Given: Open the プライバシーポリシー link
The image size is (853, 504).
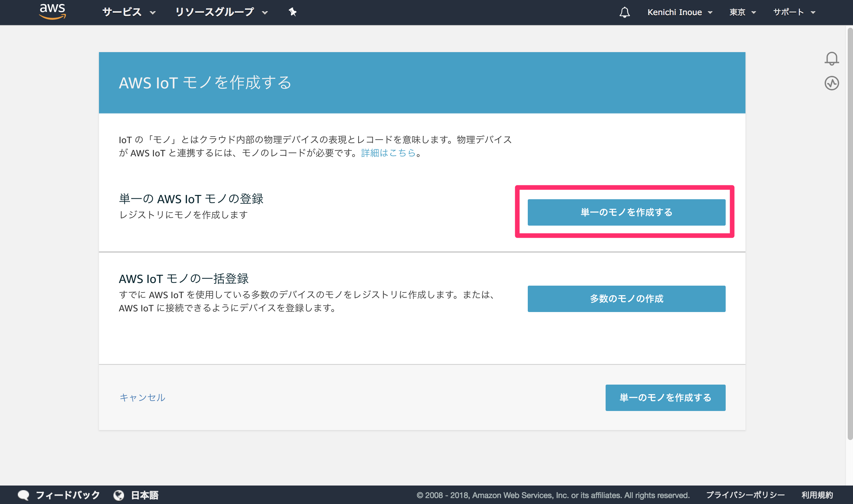Looking at the screenshot, I should click(745, 495).
